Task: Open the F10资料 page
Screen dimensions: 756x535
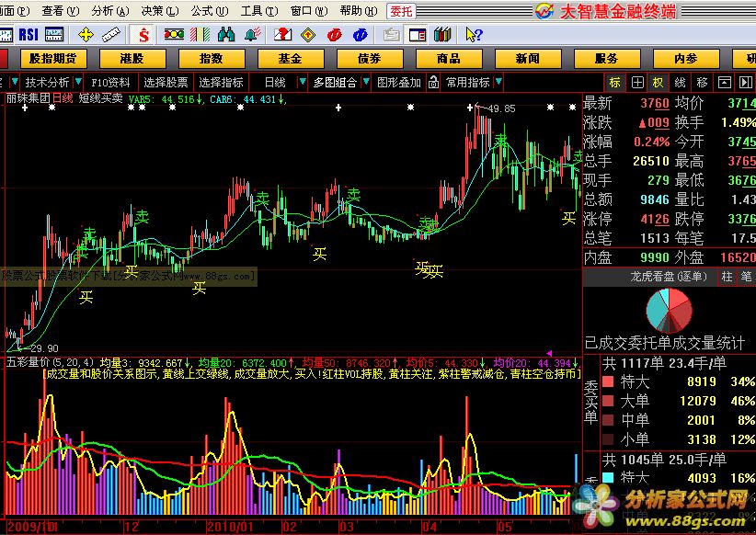Action: (110, 83)
